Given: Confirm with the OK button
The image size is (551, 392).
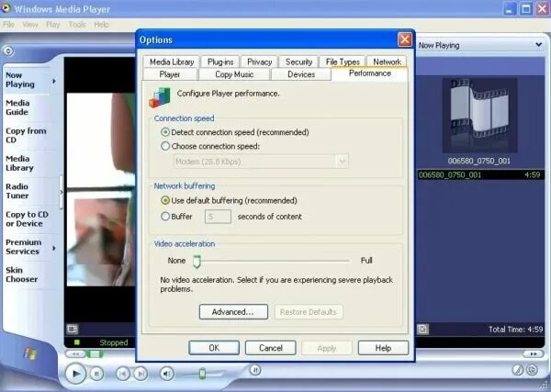Looking at the screenshot, I should point(214,348).
